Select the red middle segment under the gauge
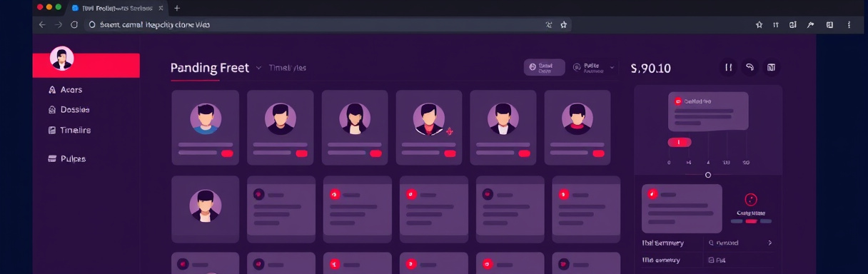 click(751, 221)
